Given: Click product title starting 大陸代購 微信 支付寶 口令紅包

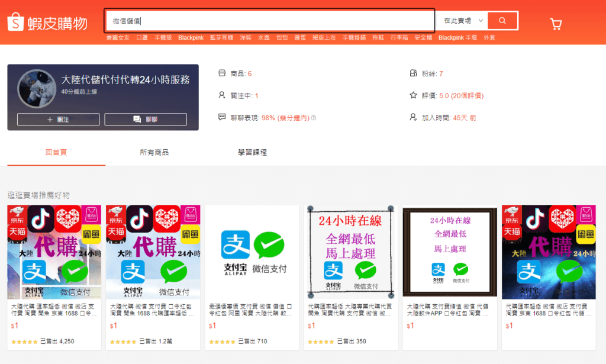Looking at the screenshot, I should 152,310.
